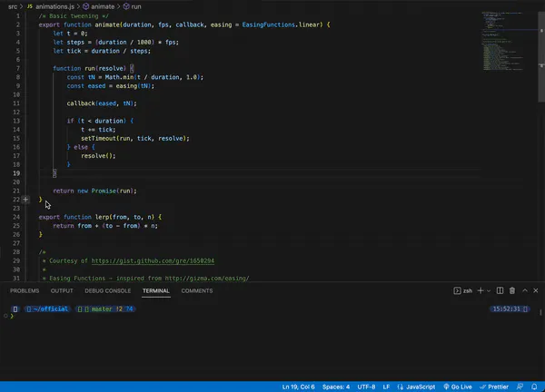Close the bottom panel
545x392 pixels.
pyautogui.click(x=536, y=290)
